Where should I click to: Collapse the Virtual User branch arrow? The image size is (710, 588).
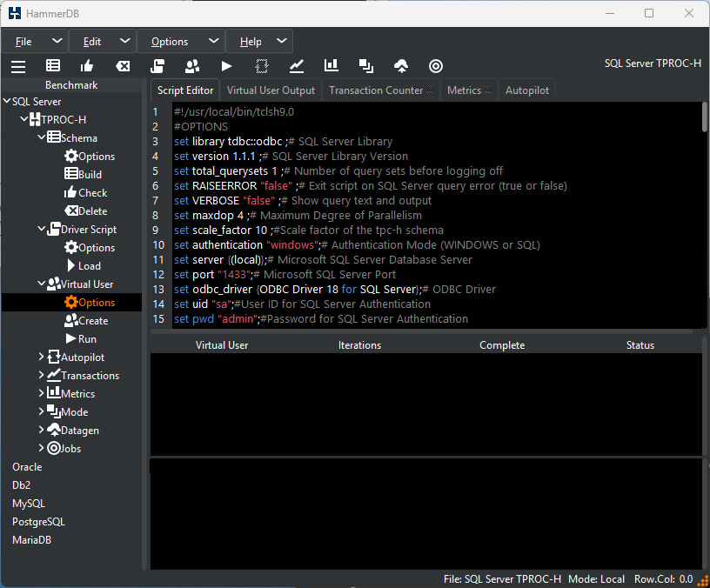[42, 284]
